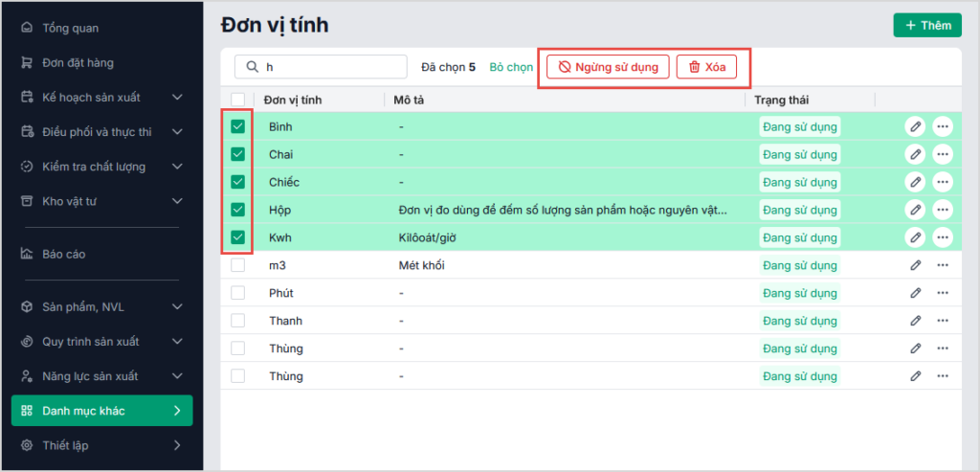Click the Kiểm tra chất lượng icon

pos(27,167)
